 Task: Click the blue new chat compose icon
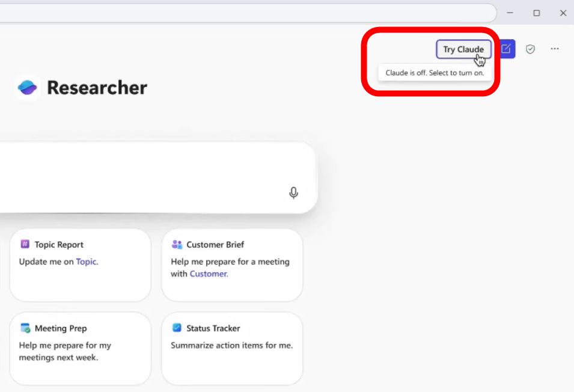pyautogui.click(x=506, y=49)
